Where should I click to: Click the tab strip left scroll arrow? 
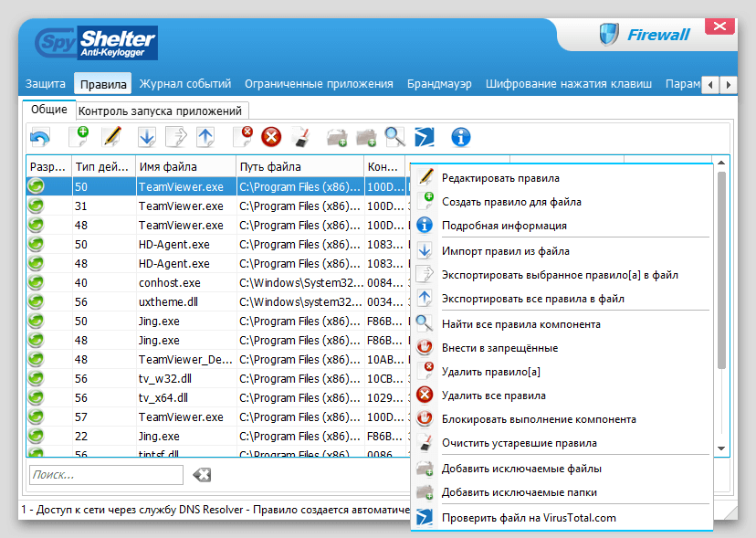point(710,85)
